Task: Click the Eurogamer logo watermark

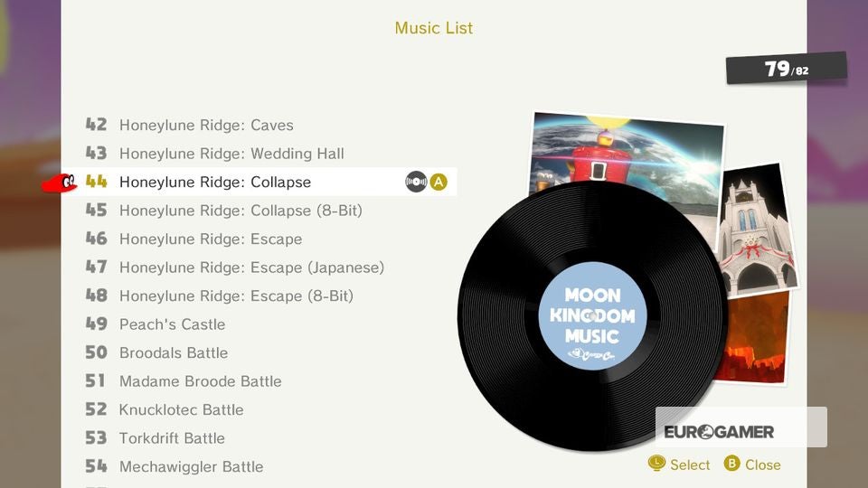Action: tap(719, 432)
